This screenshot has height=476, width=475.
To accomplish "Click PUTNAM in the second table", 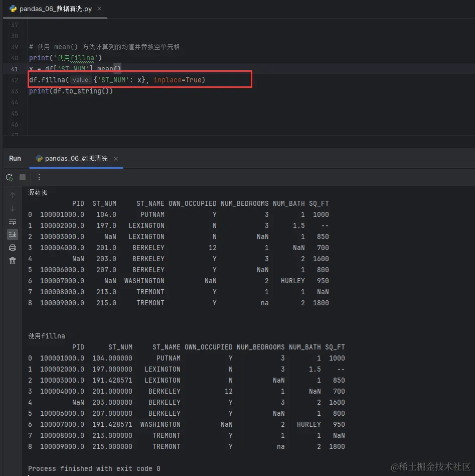I will click(x=169, y=358).
